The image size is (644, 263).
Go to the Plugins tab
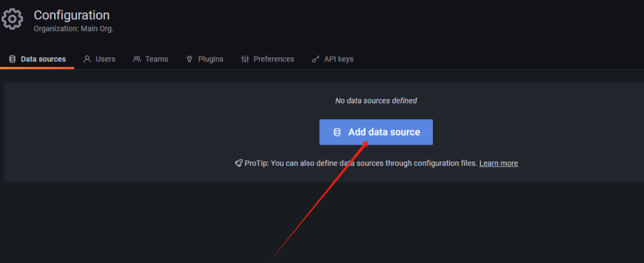coord(205,59)
